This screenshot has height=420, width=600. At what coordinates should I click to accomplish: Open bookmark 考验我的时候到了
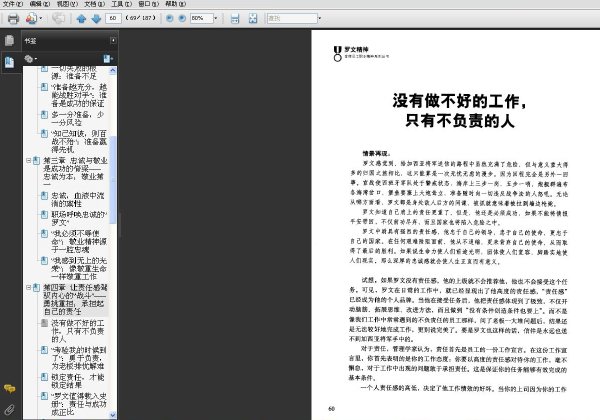(x=79, y=358)
